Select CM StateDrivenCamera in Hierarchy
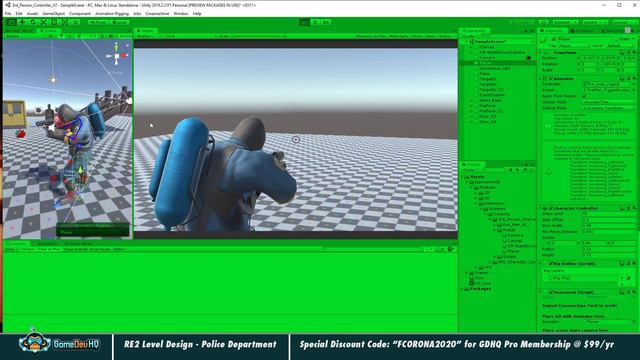The height and width of the screenshot is (360, 640). [502, 52]
